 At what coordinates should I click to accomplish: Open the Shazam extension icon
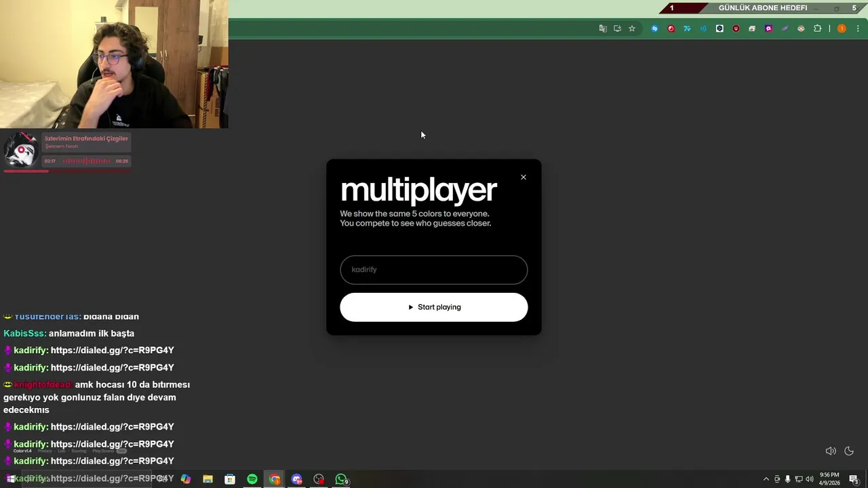[x=654, y=28]
